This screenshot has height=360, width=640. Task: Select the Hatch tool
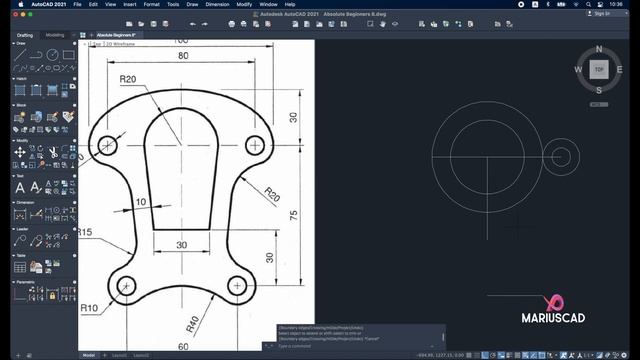click(20, 90)
